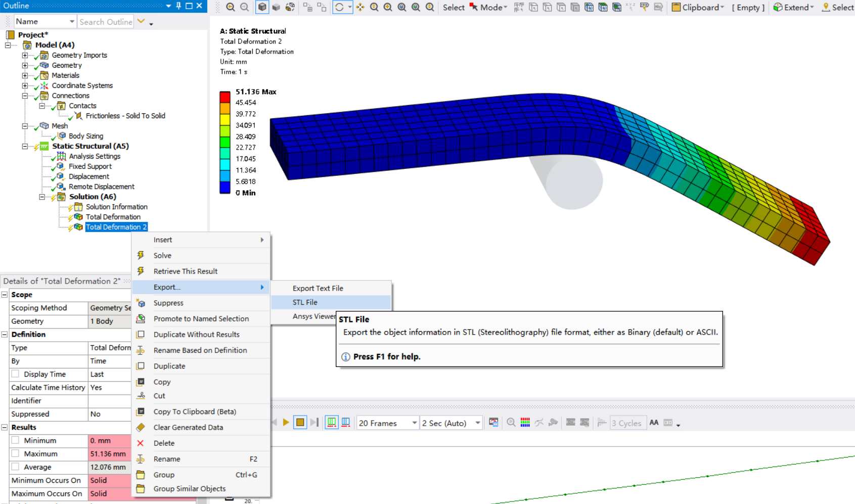Choose Export Text File in the submenu
855x504 pixels.
(x=331, y=288)
